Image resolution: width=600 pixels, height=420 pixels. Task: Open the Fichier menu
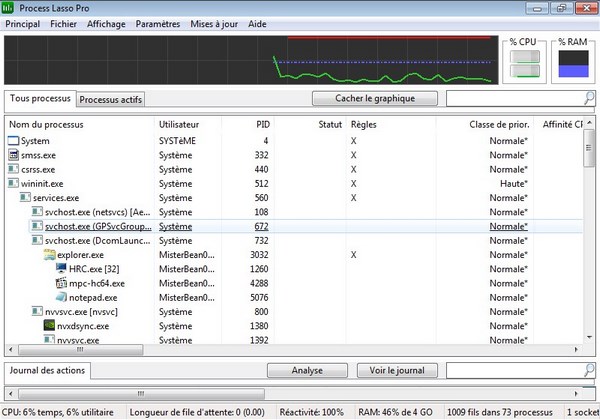tap(64, 24)
